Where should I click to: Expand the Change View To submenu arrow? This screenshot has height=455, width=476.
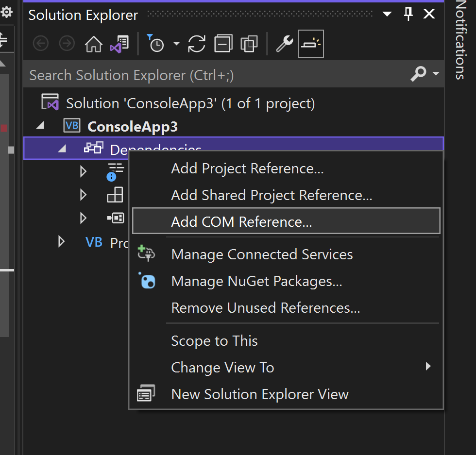point(428,366)
